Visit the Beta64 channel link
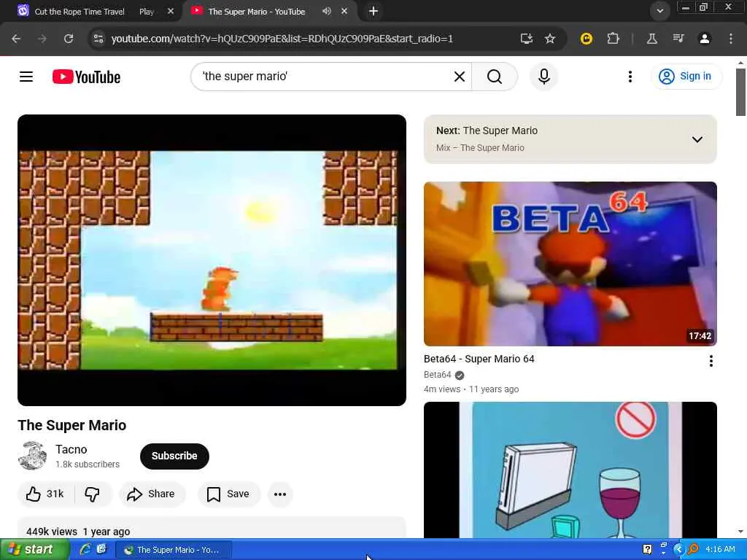Image resolution: width=747 pixels, height=560 pixels. (x=438, y=375)
